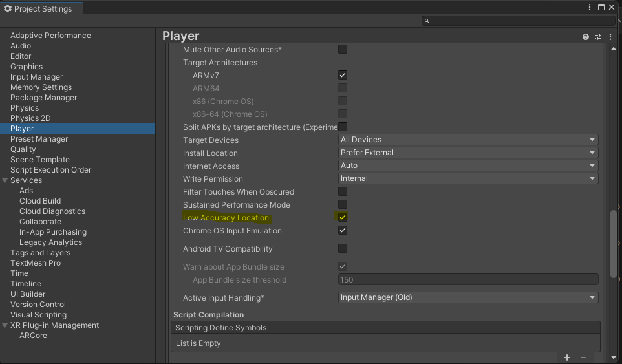Open Collaborate settings
This screenshot has width=622, height=364.
pyautogui.click(x=41, y=222)
